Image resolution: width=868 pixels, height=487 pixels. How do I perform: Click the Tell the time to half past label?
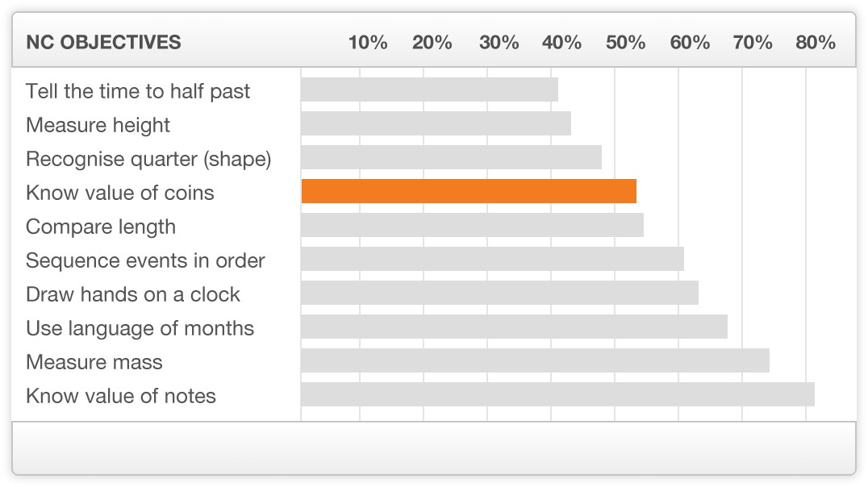pos(138,91)
